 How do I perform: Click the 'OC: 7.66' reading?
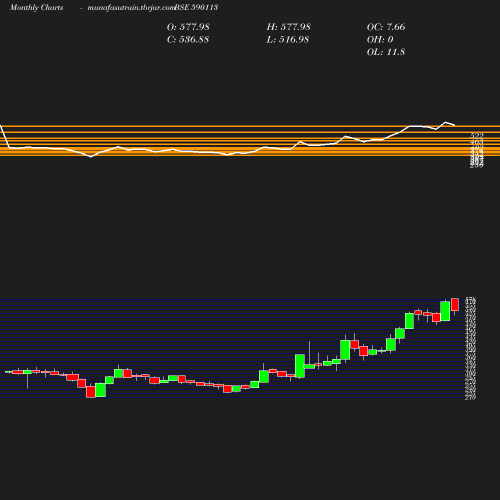386,27
